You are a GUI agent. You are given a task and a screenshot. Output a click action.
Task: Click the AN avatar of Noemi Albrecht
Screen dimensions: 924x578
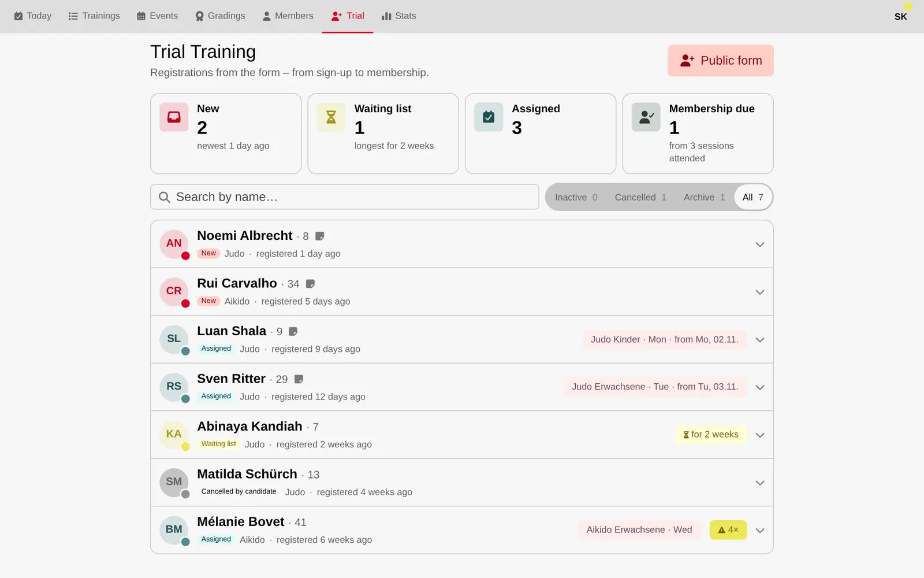174,244
